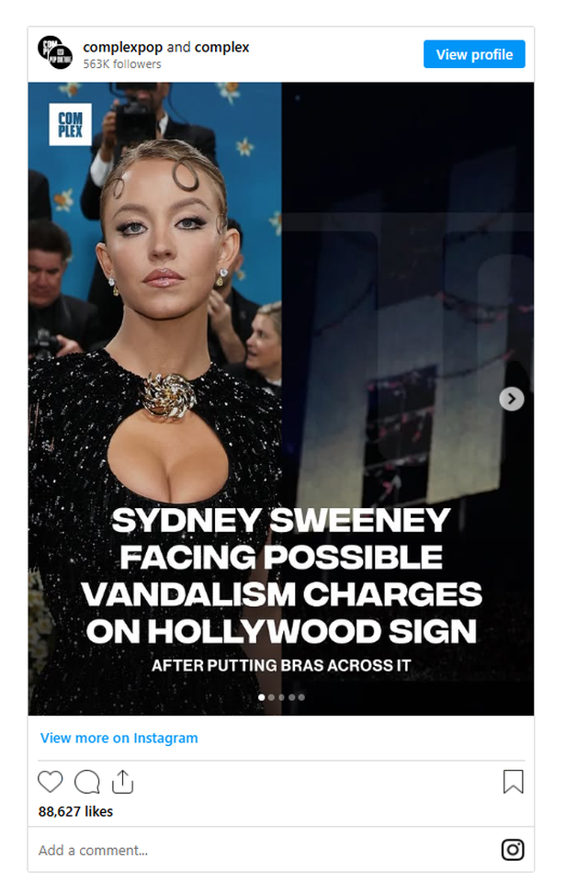Open complexpop profile avatar

click(x=54, y=52)
